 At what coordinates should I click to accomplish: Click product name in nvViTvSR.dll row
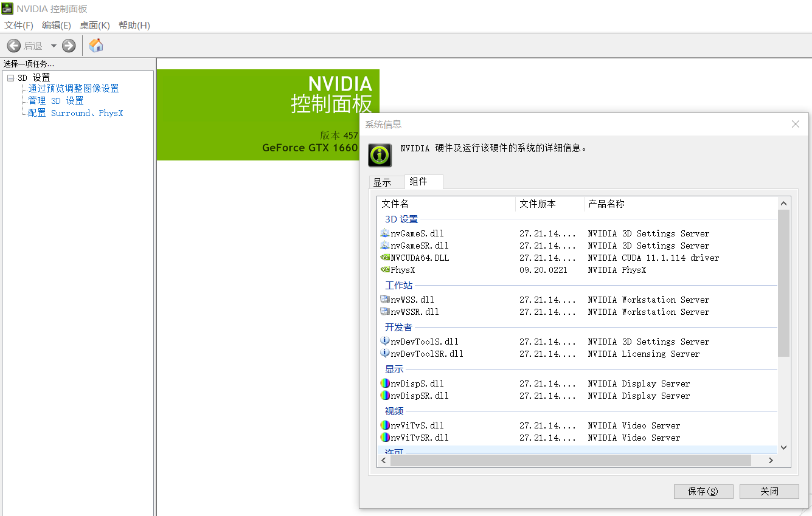pos(634,438)
